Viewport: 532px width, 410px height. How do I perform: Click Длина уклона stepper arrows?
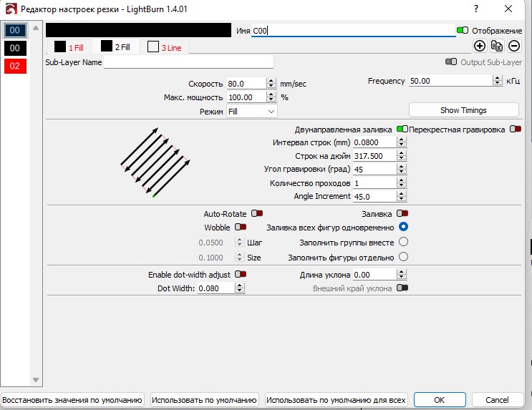coord(402,274)
